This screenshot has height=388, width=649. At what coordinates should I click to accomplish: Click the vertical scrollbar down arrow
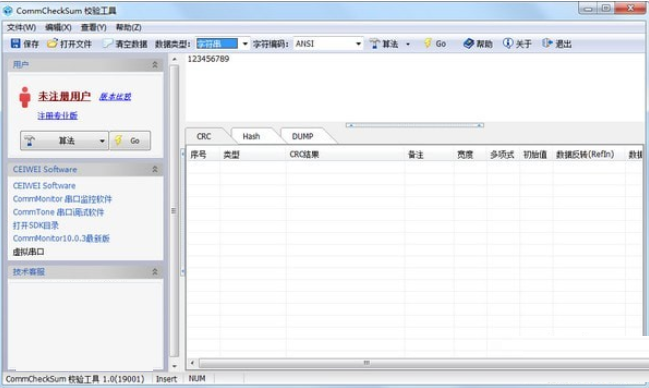pos(174,366)
